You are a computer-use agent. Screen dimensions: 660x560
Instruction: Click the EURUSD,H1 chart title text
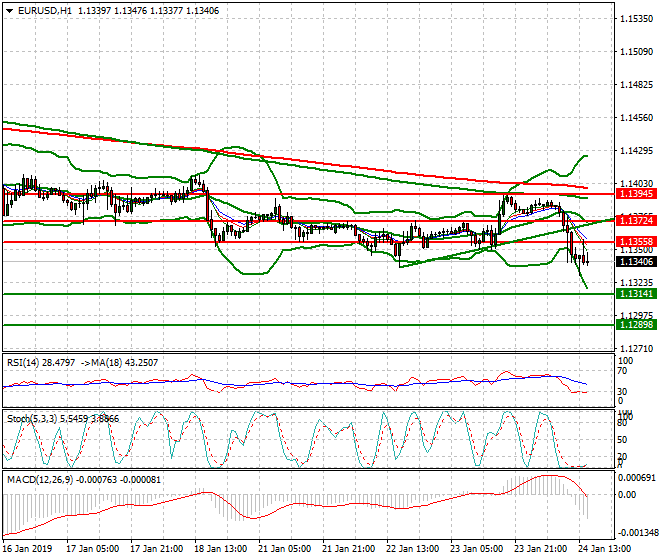(x=45, y=11)
